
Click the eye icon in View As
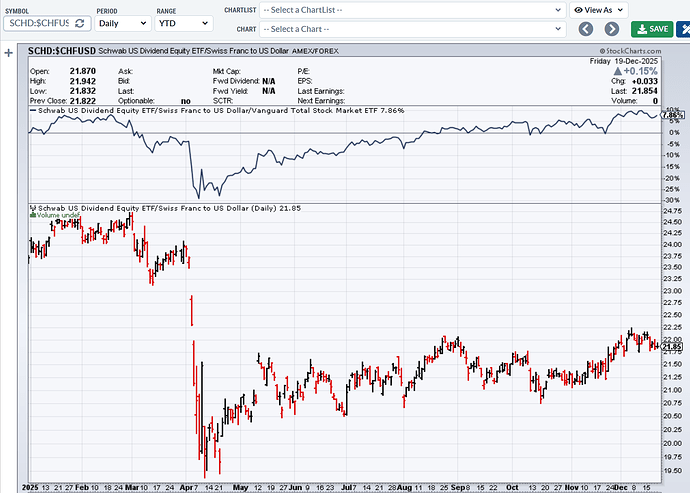[579, 9]
